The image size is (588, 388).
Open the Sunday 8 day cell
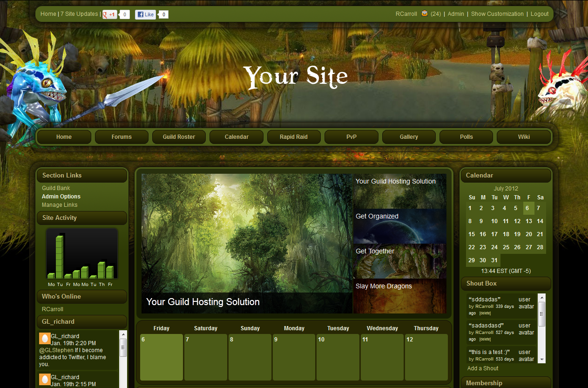click(250, 357)
